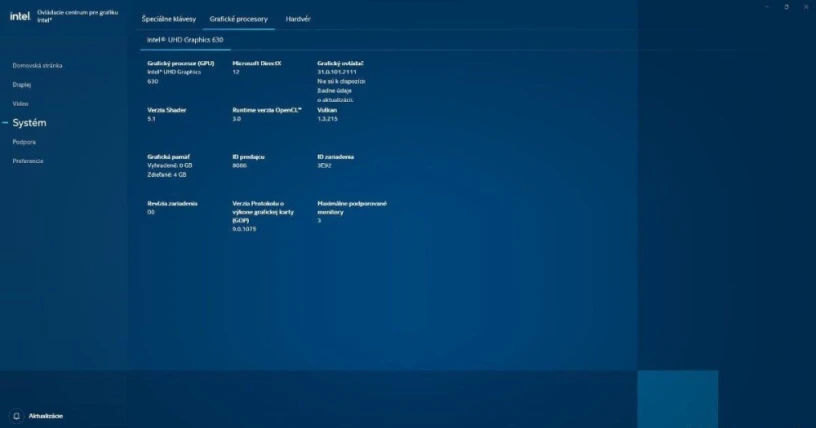Click the app title Ovládacie centrum pre grafiku
Viewport: 816px width, 428px height.
pos(78,16)
